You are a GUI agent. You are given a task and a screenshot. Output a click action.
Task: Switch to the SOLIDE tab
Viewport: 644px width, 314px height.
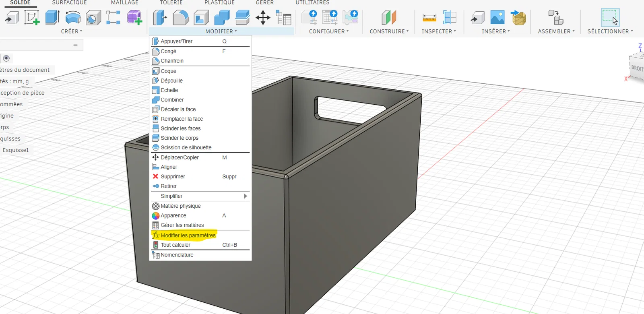(x=20, y=2)
